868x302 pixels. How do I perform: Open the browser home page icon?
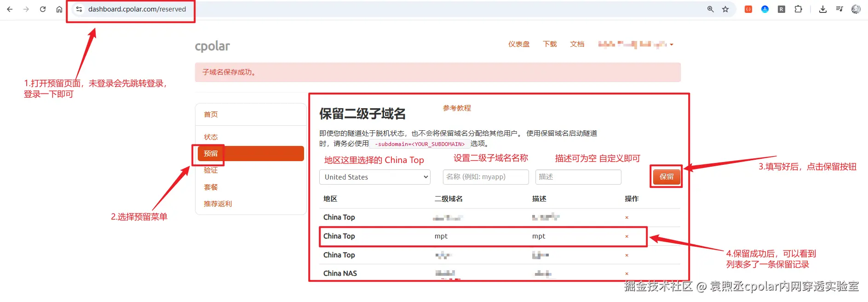pos(59,9)
